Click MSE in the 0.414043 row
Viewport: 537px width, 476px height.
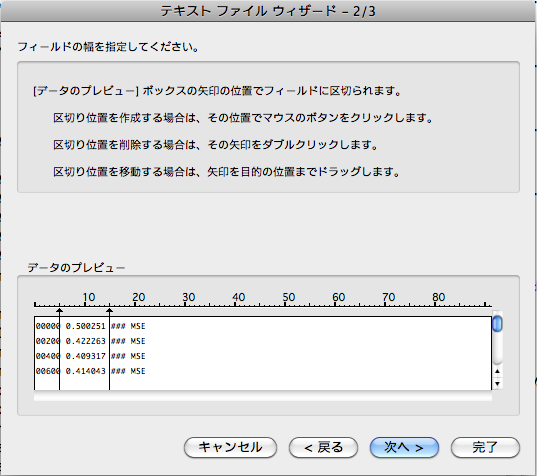(138, 371)
